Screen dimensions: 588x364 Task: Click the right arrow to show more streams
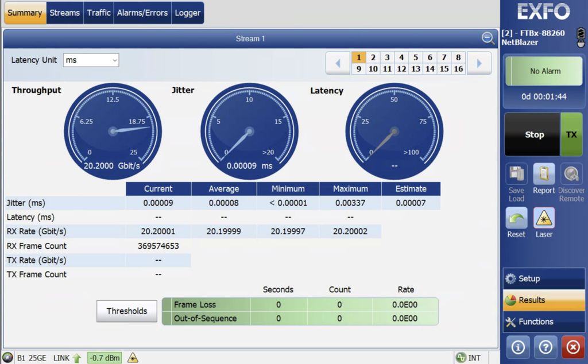(479, 63)
